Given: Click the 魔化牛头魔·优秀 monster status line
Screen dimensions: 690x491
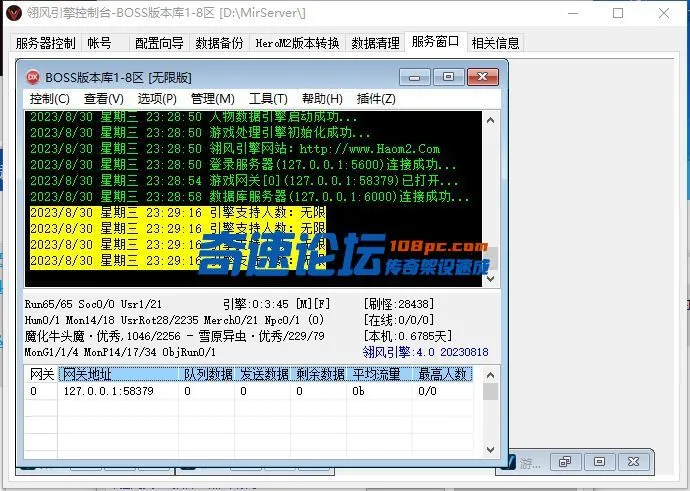Looking at the screenshot, I should [175, 336].
